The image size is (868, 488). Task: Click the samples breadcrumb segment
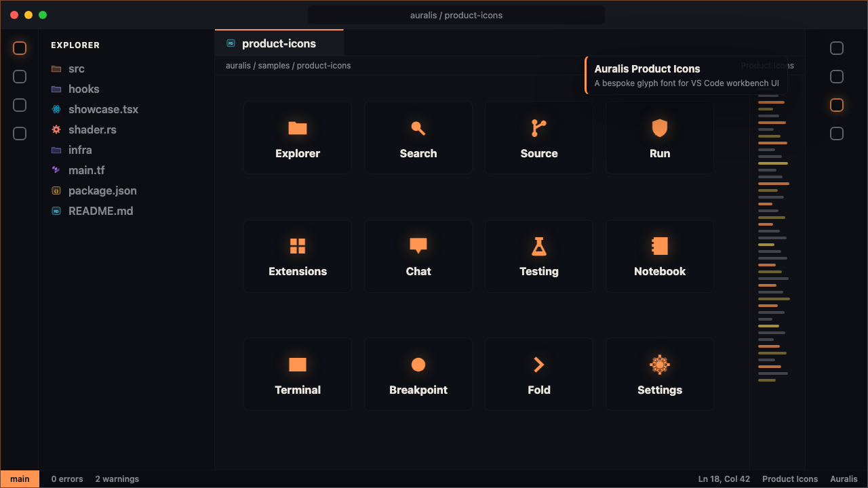click(274, 66)
